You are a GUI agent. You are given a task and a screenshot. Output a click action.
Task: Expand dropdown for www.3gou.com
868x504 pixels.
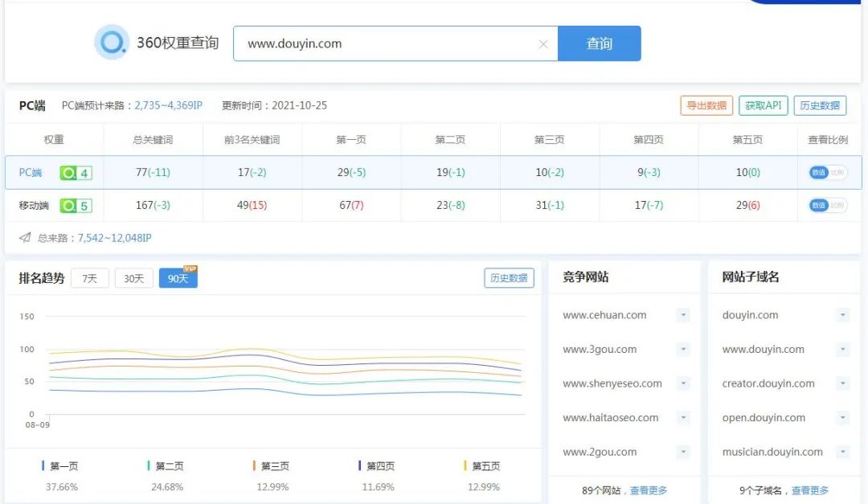tap(683, 350)
